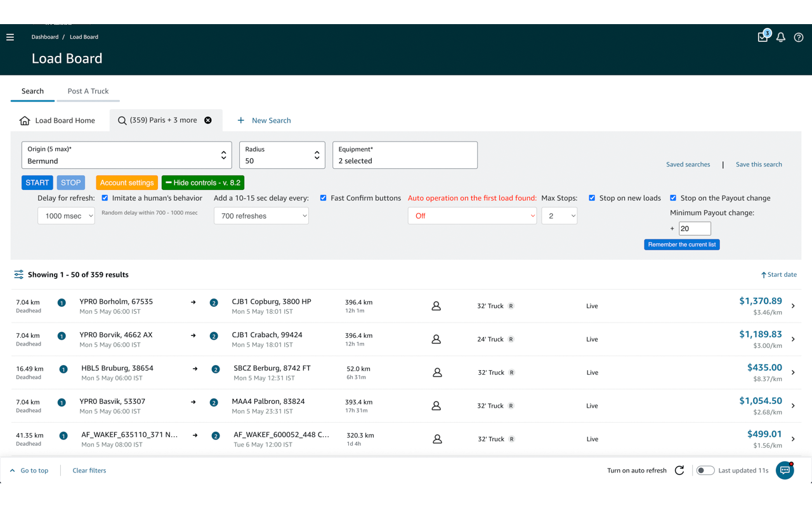Image resolution: width=812 pixels, height=508 pixels.
Task: Open the help question mark icon
Action: (x=799, y=37)
